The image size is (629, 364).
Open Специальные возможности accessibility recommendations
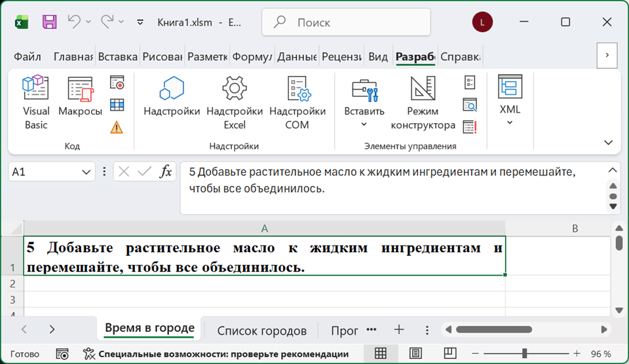coord(216,354)
